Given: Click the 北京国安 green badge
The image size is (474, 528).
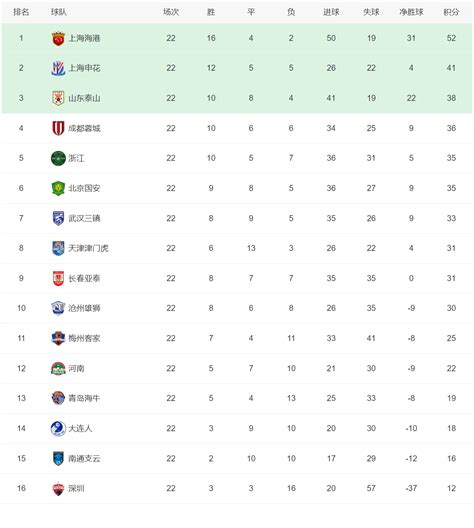Looking at the screenshot, I should [x=58, y=188].
